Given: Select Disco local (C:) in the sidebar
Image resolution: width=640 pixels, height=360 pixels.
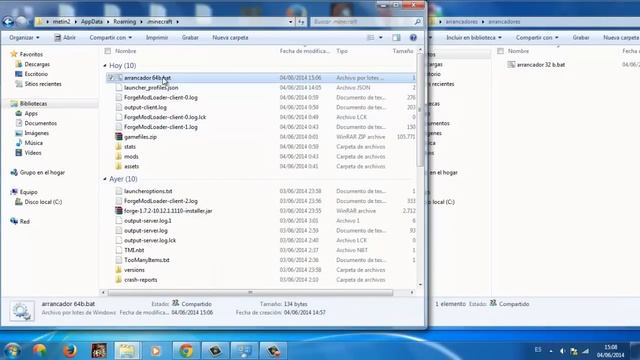Looking at the screenshot, I should [x=43, y=202].
